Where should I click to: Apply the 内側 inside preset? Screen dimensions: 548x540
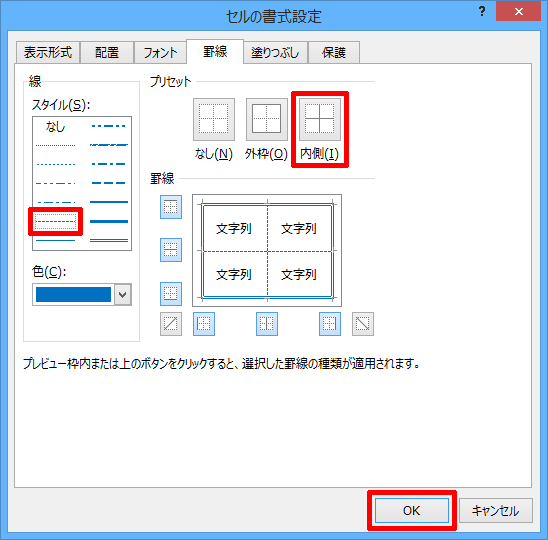(x=319, y=119)
